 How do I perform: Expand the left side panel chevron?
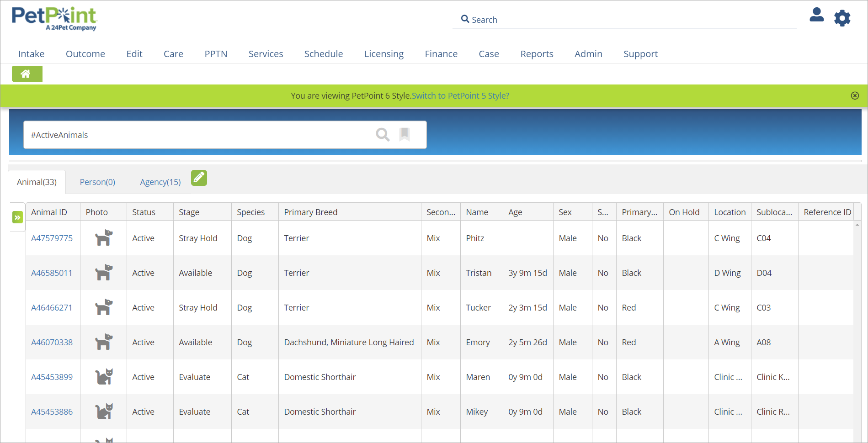17,217
